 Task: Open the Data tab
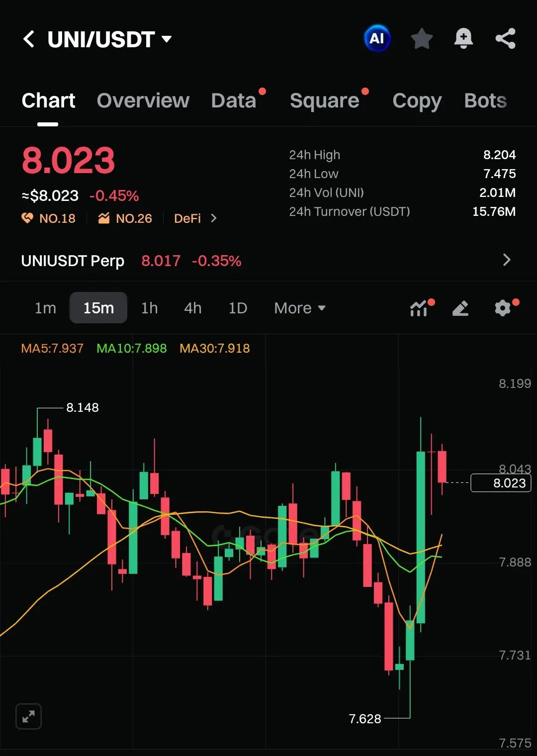point(234,100)
